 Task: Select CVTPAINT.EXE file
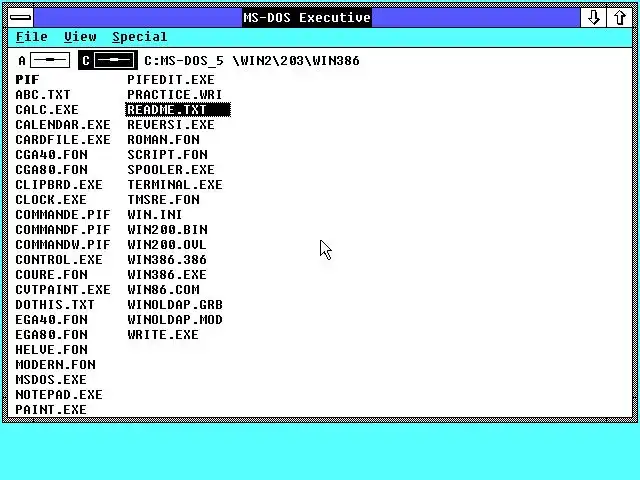(x=63, y=290)
